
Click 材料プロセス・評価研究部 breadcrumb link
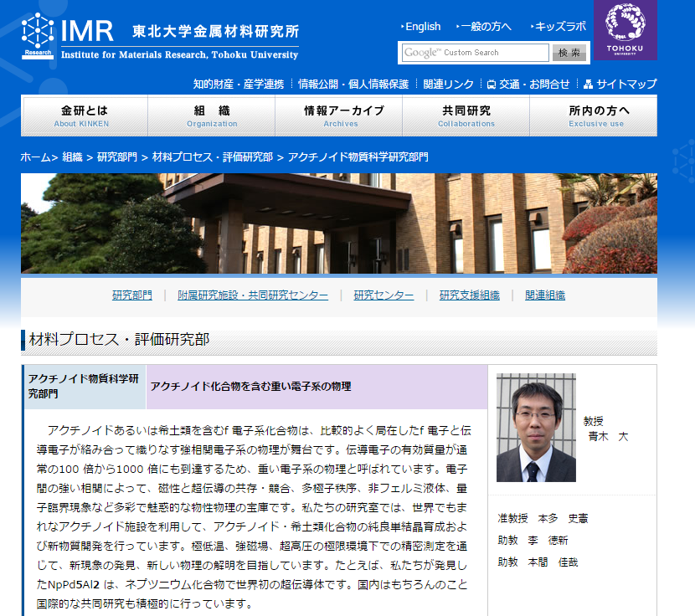pyautogui.click(x=213, y=157)
